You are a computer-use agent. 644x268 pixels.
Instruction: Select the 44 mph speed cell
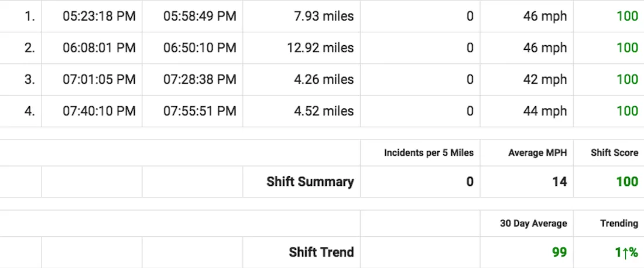coord(545,111)
